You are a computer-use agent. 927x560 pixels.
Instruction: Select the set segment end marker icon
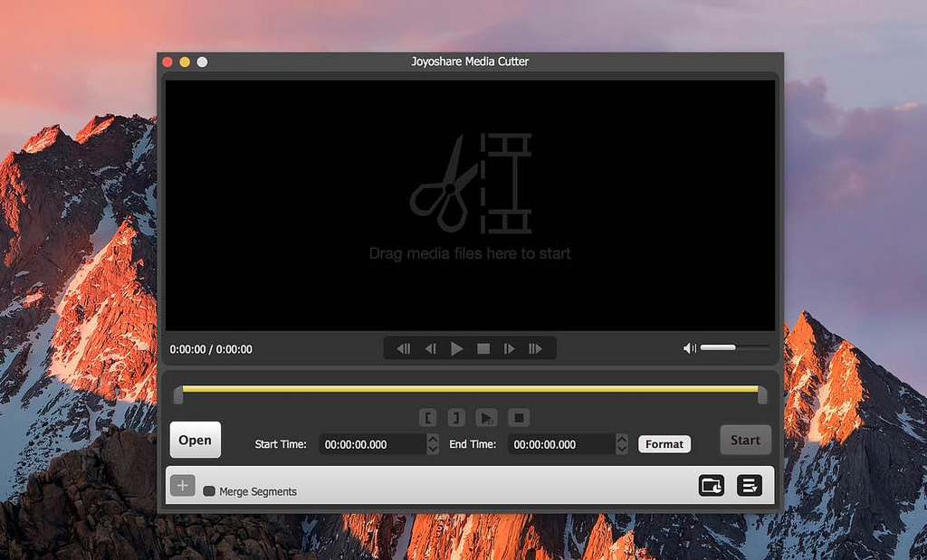point(456,418)
